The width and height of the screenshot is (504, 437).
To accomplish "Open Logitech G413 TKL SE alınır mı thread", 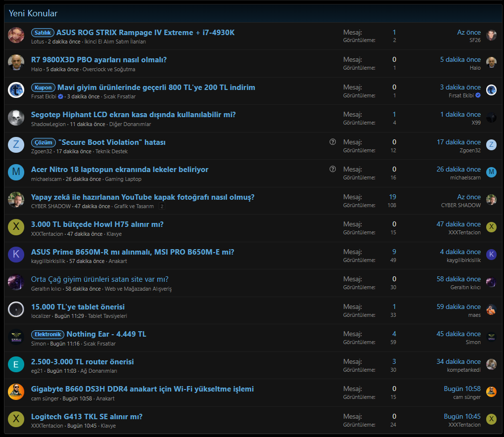I will click(87, 417).
